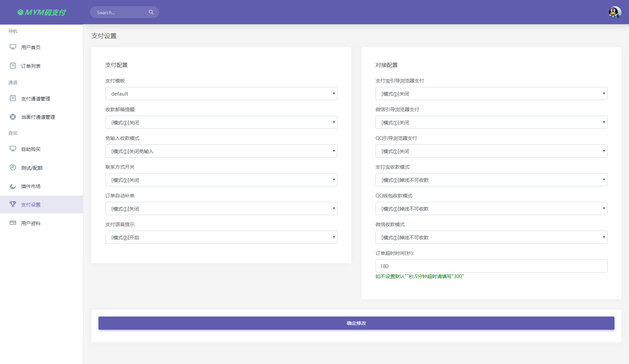Click the MYM码支付 logo
Viewport: 629px width, 364px height.
tap(42, 12)
